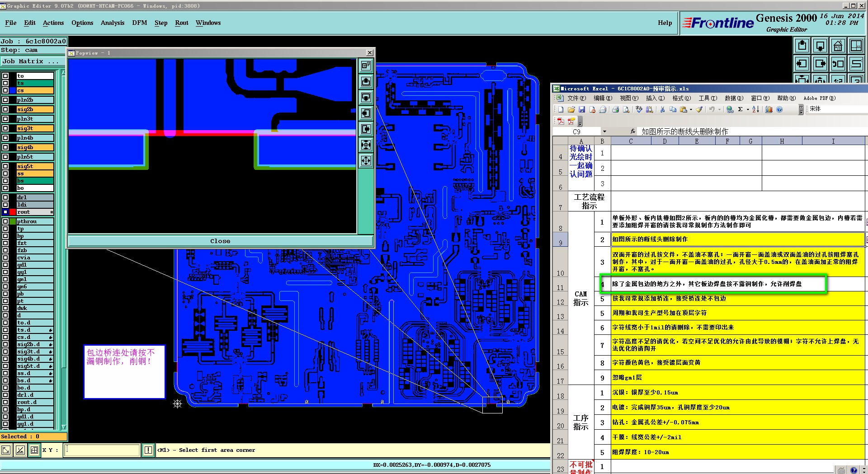Click the XY coordinate input field
The image size is (868, 474).
[102, 450]
